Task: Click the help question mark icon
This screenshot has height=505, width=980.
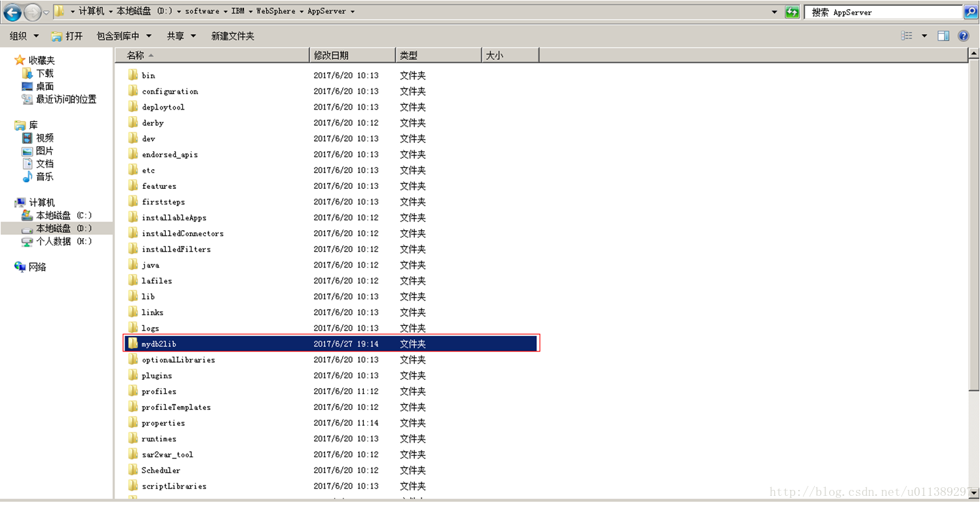Action: [964, 36]
